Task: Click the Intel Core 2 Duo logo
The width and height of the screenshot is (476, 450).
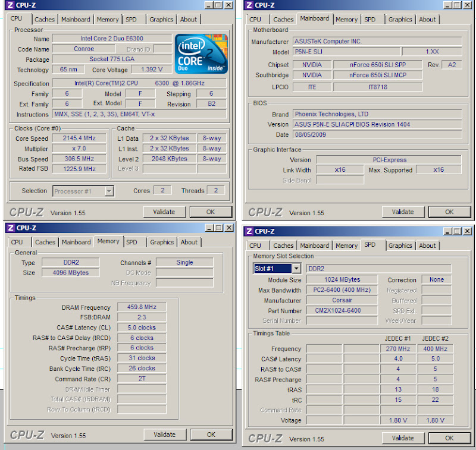Action: click(201, 54)
